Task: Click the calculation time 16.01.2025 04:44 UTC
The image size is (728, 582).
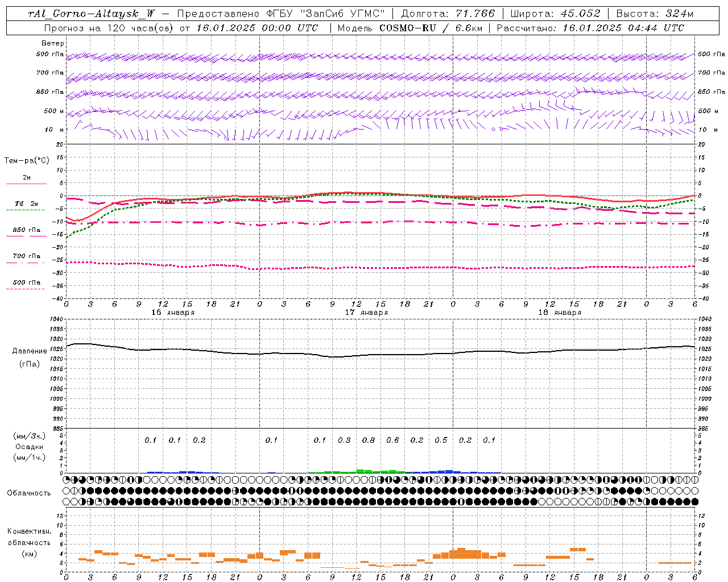Action: click(x=623, y=28)
